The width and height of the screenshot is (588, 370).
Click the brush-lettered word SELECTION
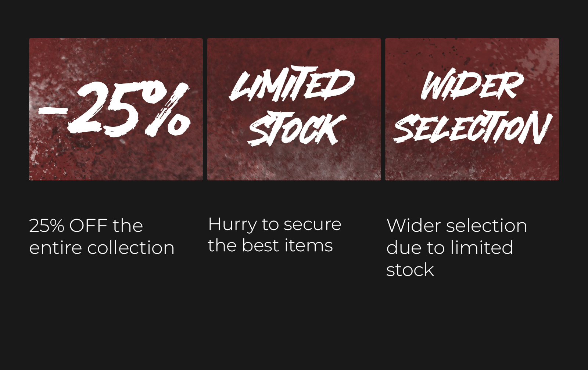coord(473,127)
